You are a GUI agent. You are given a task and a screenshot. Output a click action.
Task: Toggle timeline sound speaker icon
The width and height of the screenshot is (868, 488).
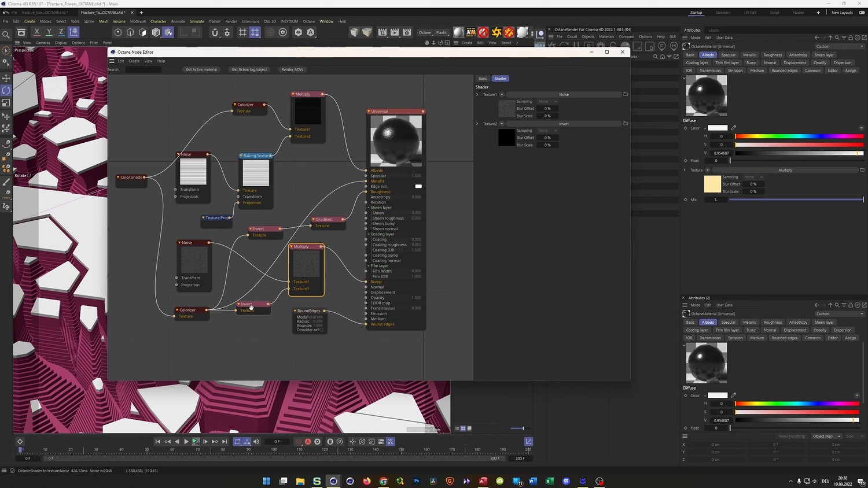(256, 442)
